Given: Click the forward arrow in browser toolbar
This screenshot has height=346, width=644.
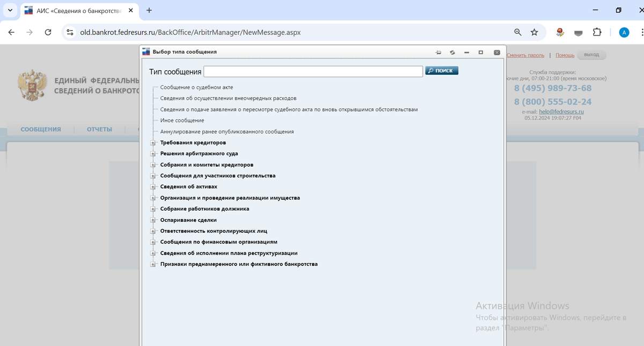Looking at the screenshot, I should [30, 32].
